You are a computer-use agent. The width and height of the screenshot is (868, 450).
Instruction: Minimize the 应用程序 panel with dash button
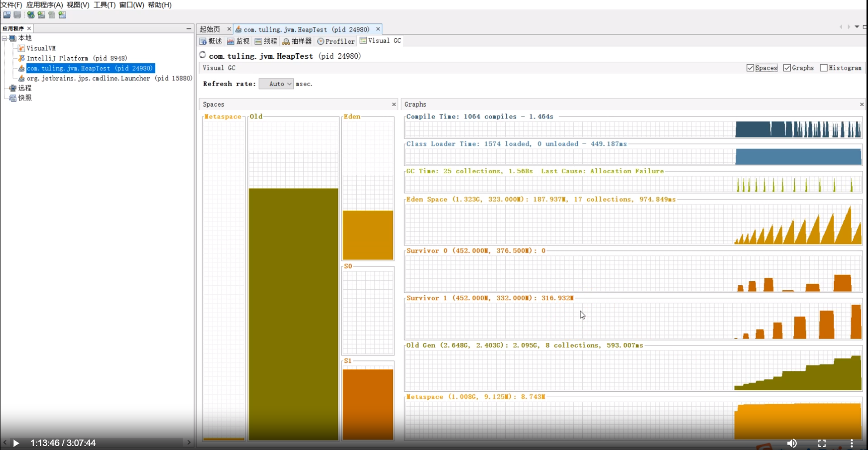(189, 28)
